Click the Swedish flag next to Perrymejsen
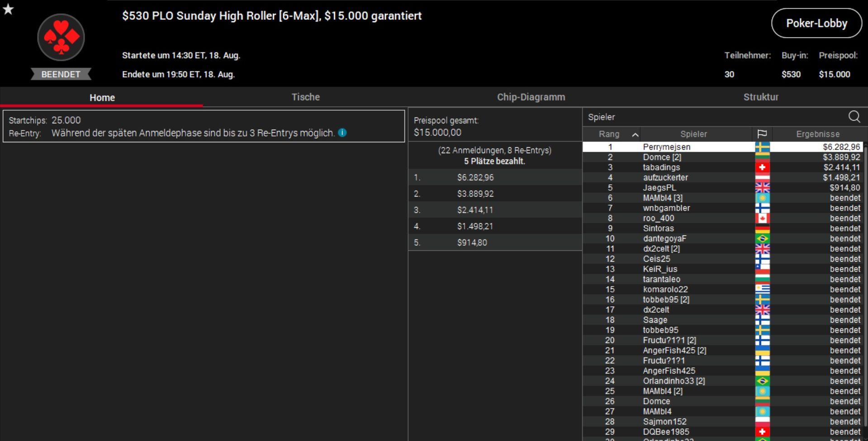The width and height of the screenshot is (868, 441). point(762,147)
